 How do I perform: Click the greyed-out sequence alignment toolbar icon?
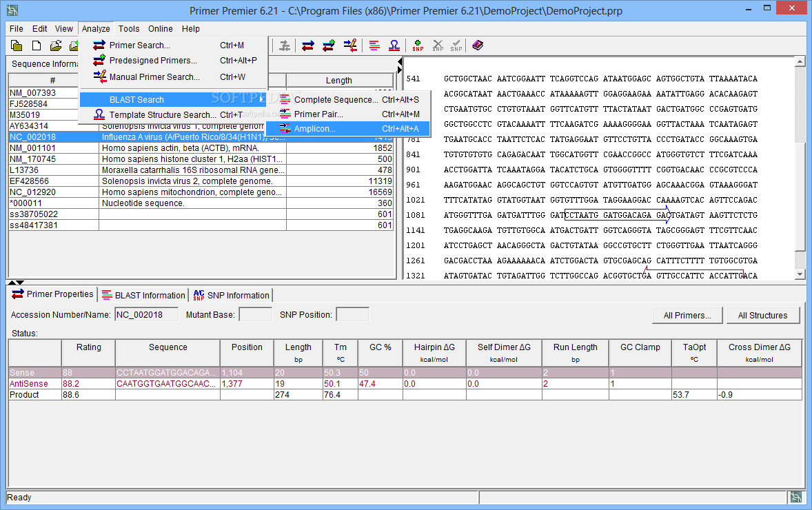coord(284,45)
